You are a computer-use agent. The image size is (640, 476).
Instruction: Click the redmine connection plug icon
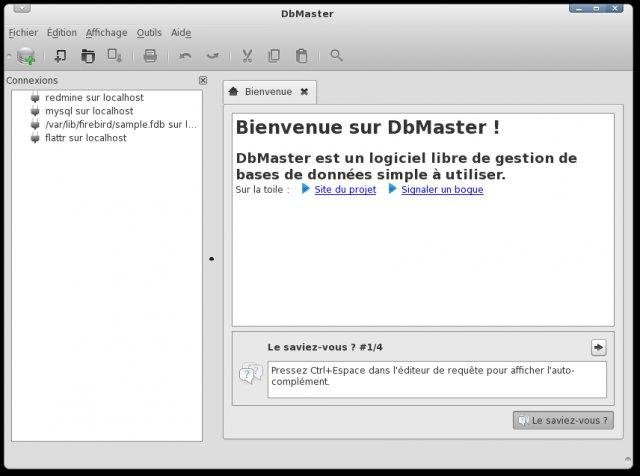35,98
